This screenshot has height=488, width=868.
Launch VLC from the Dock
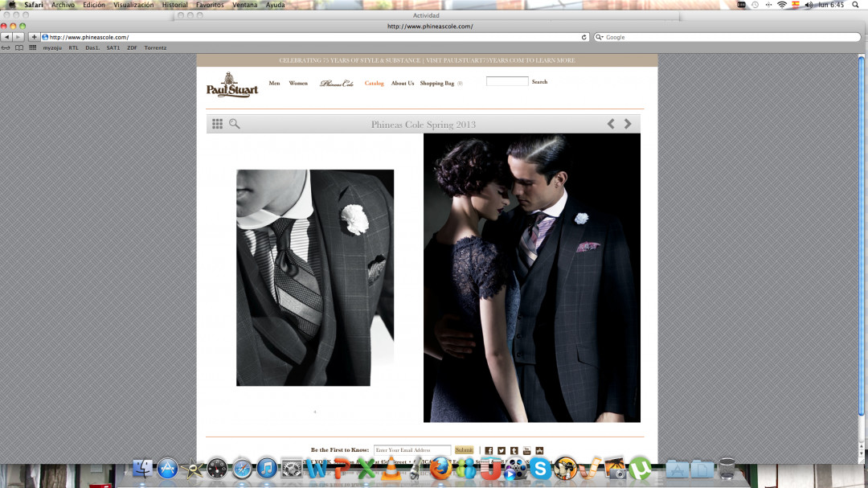click(x=391, y=468)
